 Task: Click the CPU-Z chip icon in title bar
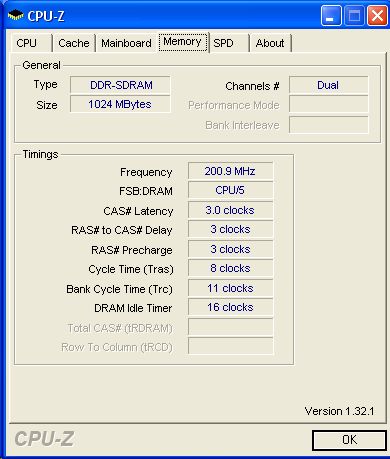[x=16, y=15]
